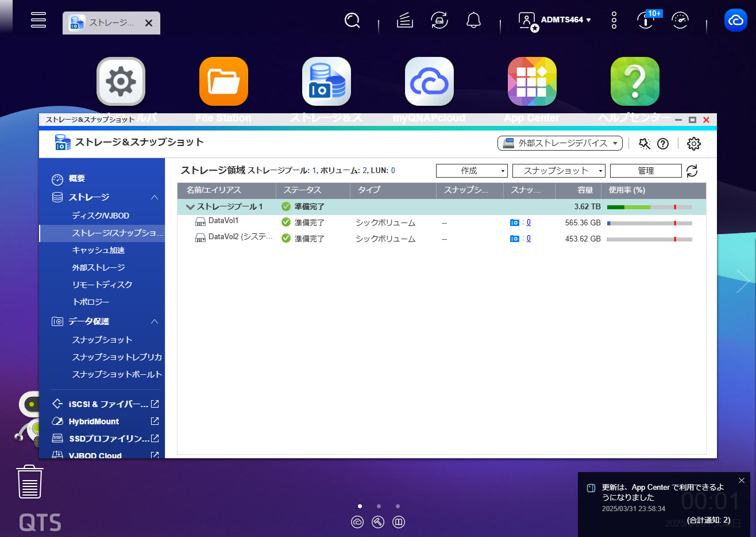Open external devices icon in top bar
Image resolution: width=756 pixels, height=537 pixels.
(439, 21)
